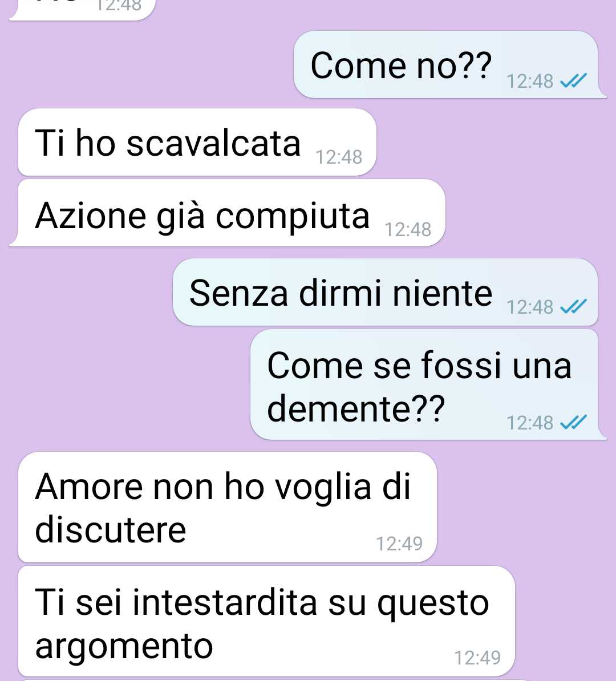This screenshot has width=616, height=681.
Task: Click the word 'Amore' in the received message
Action: [x=89, y=487]
